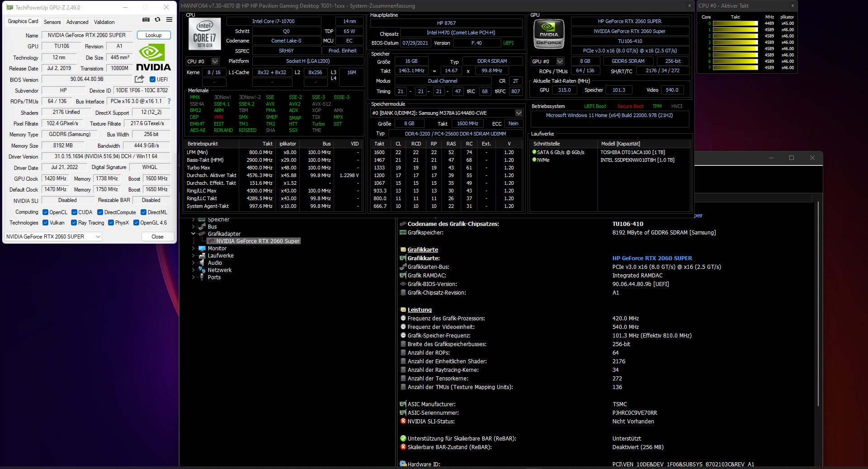
Task: Click the Hardware ID row icon
Action: (x=403, y=464)
